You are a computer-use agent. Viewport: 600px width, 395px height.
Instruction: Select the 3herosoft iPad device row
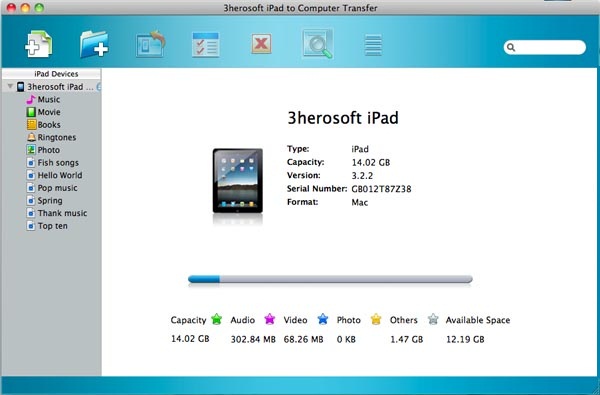pos(52,87)
